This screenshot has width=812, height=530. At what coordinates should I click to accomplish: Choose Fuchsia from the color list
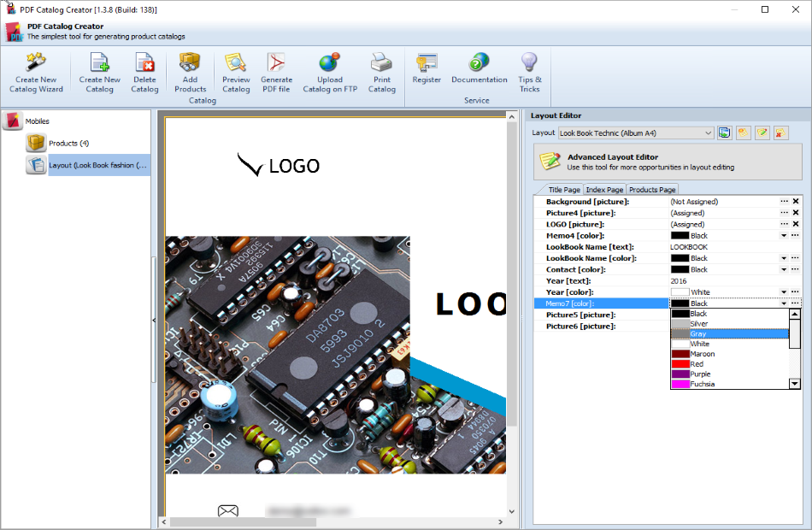point(730,384)
